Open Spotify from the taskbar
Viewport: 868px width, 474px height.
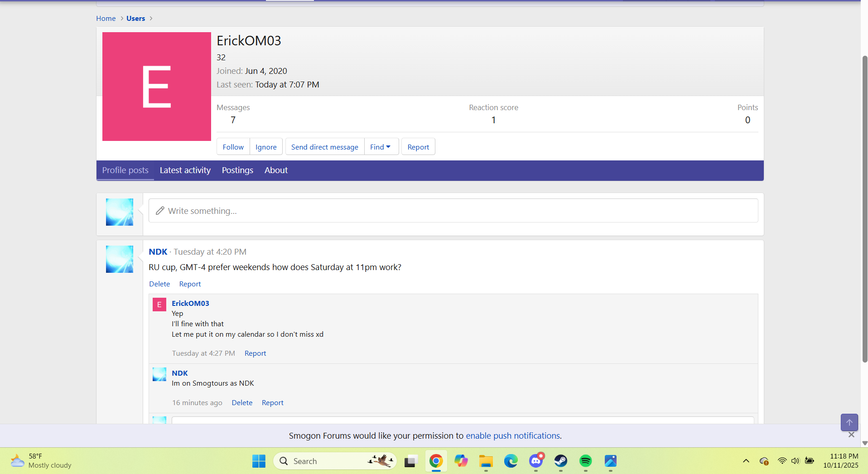click(x=585, y=461)
